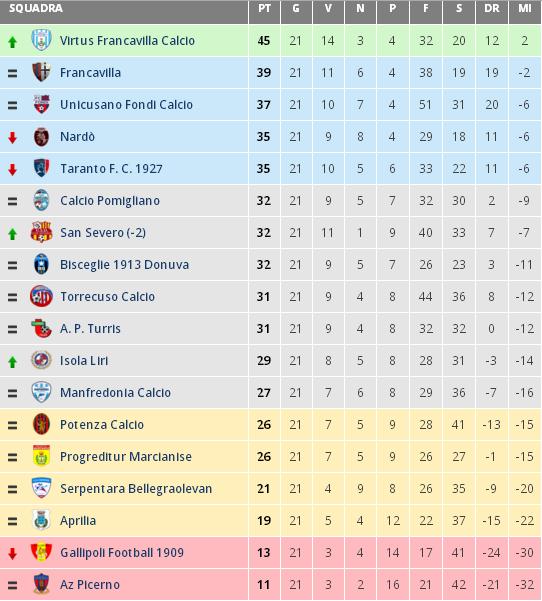
Task: Click the Aprilia team crest icon
Action: (41, 520)
